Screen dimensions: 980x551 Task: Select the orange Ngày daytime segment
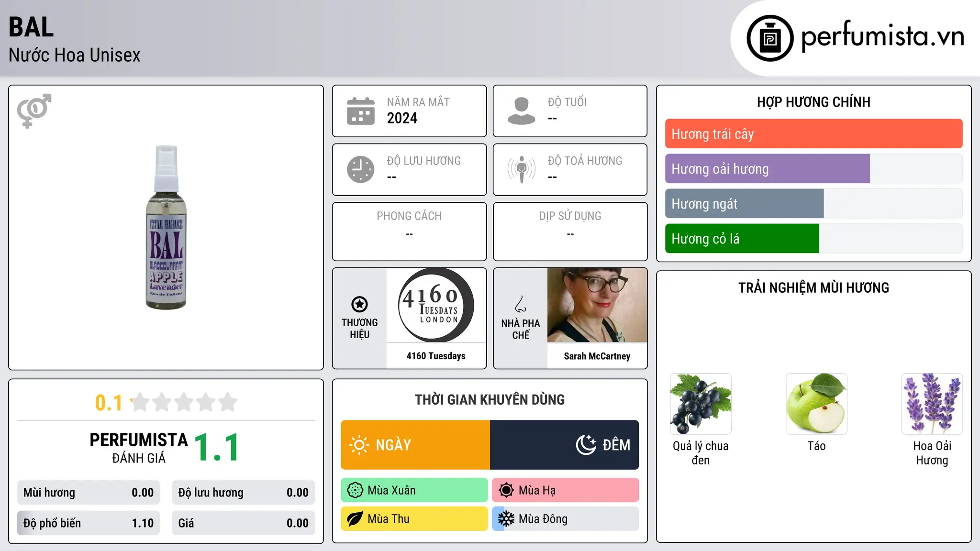[415, 445]
